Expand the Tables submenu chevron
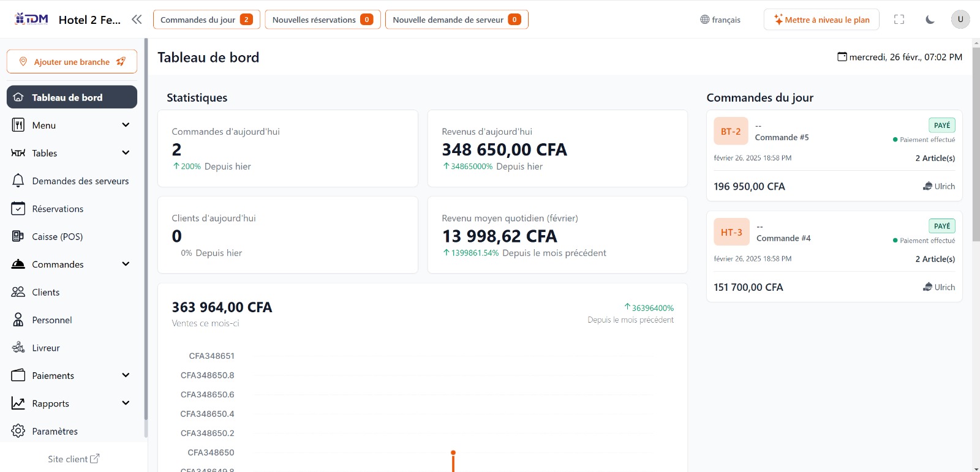The width and height of the screenshot is (980, 472). [126, 153]
